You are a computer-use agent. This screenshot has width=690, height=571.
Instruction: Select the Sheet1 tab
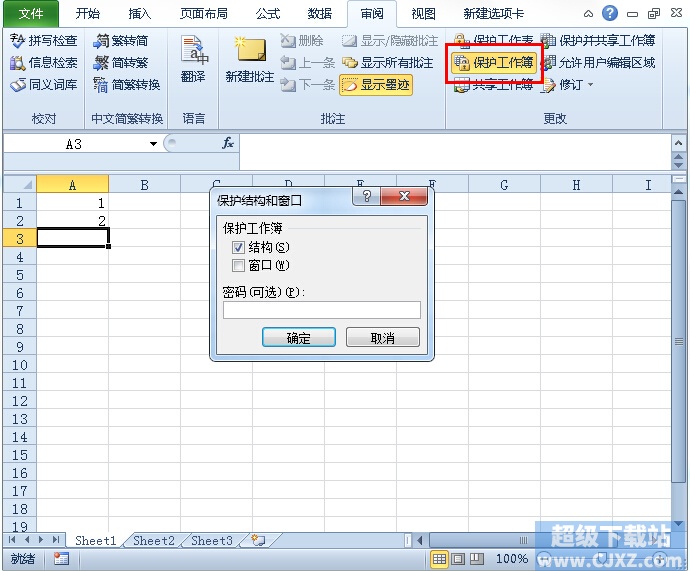[95, 540]
